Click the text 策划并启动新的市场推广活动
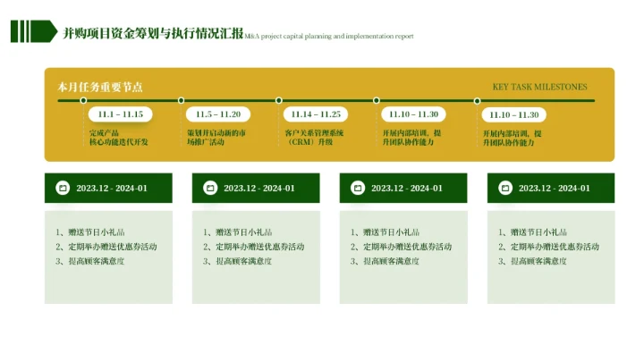The height and width of the screenshot is (362, 644). pyautogui.click(x=216, y=138)
